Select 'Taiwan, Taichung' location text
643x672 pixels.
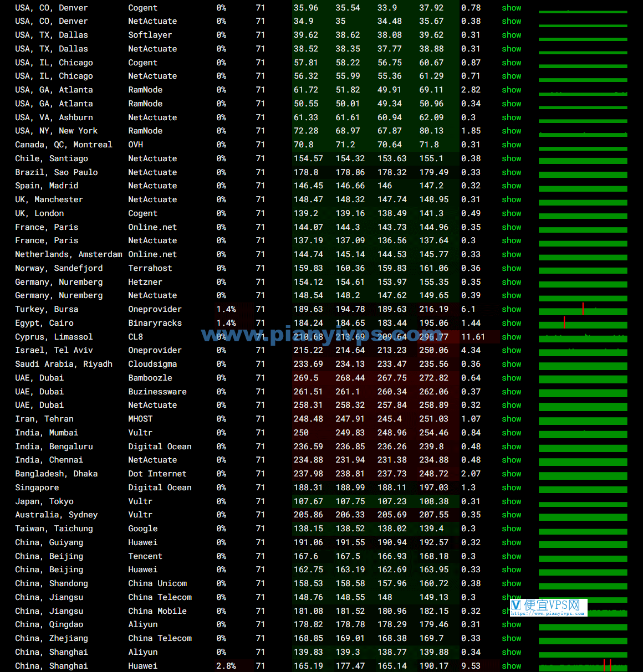[54, 529]
